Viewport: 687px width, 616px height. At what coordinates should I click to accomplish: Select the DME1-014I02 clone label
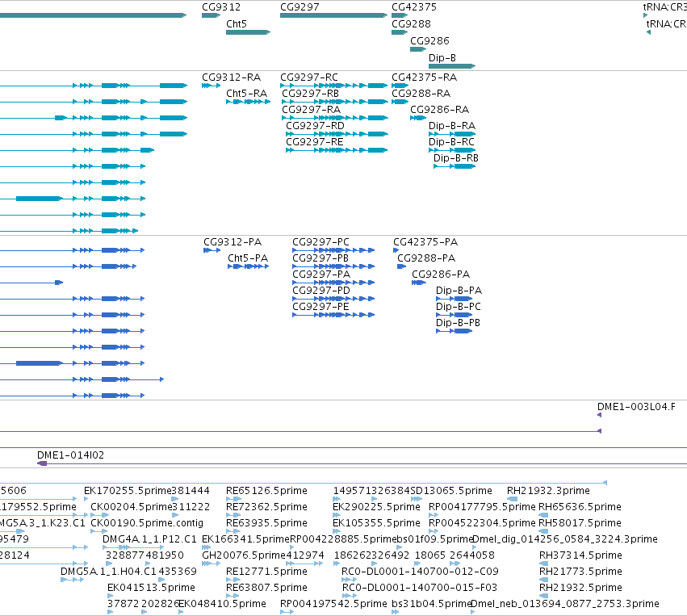(x=70, y=455)
